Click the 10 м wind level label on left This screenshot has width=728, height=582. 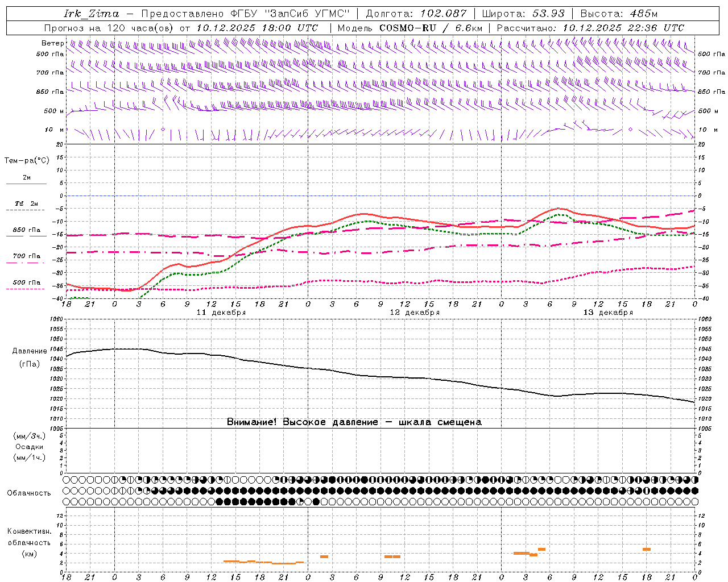coord(54,130)
